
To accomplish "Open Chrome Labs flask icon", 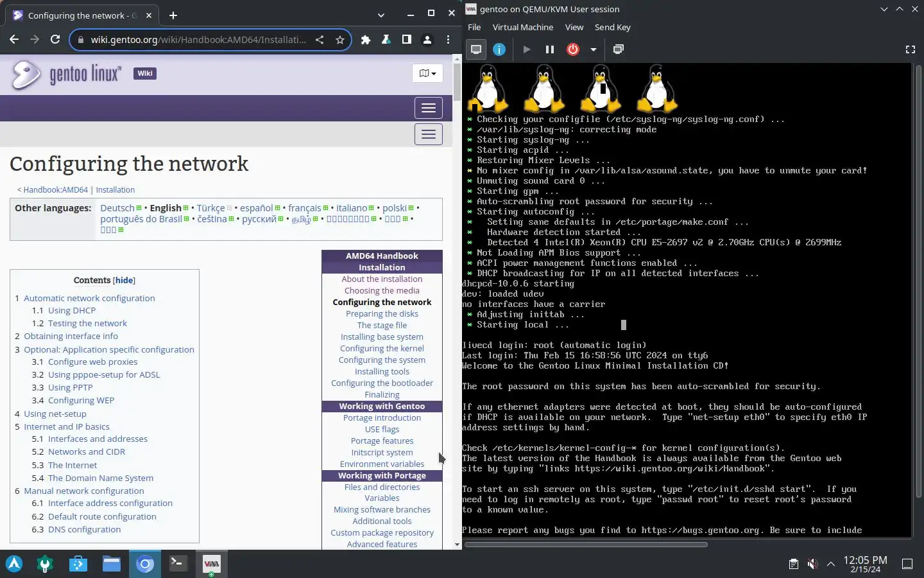I will (386, 40).
